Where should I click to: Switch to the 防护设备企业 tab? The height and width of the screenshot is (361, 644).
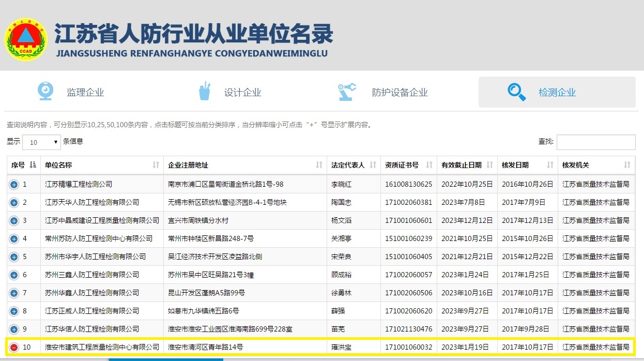coord(400,93)
